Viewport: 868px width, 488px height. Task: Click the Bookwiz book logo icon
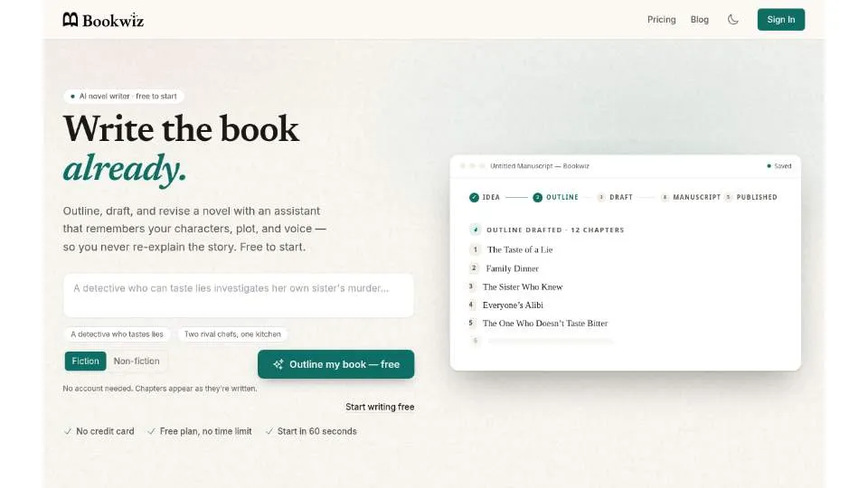click(71, 20)
